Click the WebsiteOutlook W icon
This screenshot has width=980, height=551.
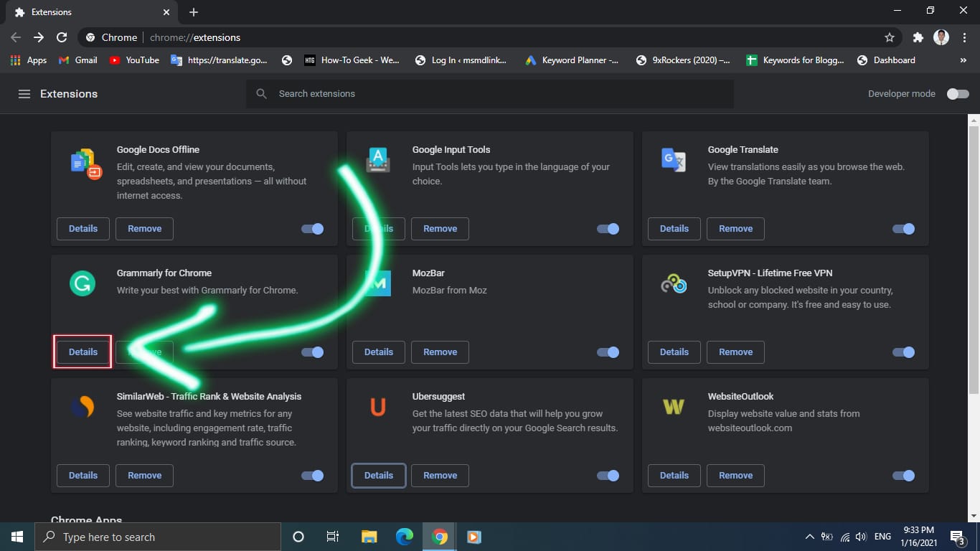pos(674,407)
